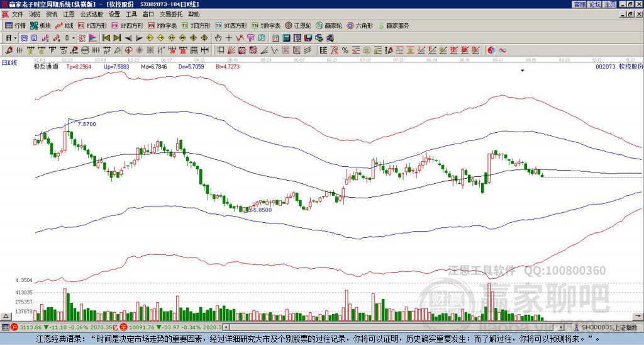Image resolution: width=644 pixels, height=345 pixels.
Task: Click the truck icon on toolbar
Action: click(330, 38)
